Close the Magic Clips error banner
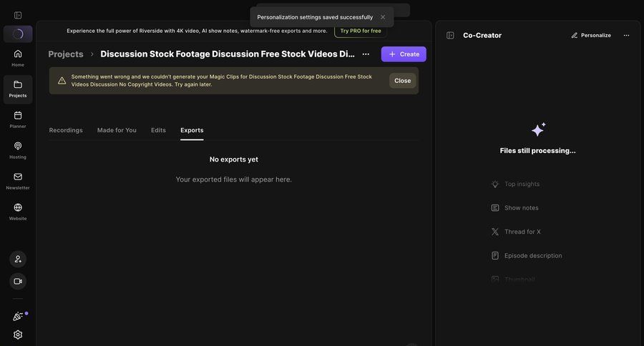Screen dimensions: 644x346 [402, 81]
